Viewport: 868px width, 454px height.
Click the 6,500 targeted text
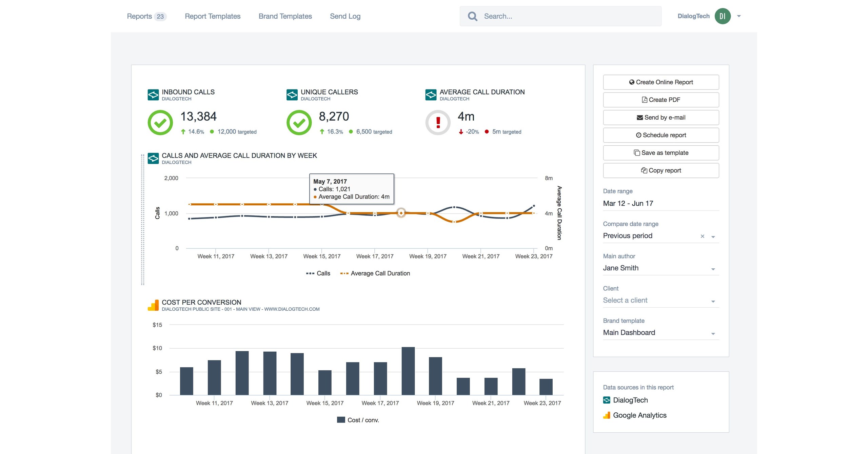(x=374, y=131)
